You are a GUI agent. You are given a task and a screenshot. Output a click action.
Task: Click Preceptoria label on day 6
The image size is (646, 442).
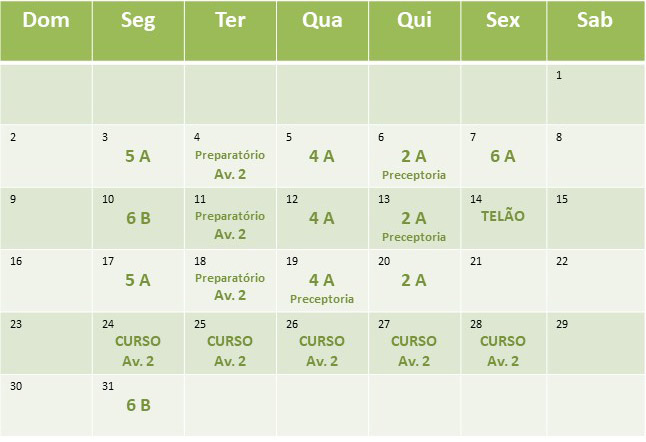[x=414, y=175]
